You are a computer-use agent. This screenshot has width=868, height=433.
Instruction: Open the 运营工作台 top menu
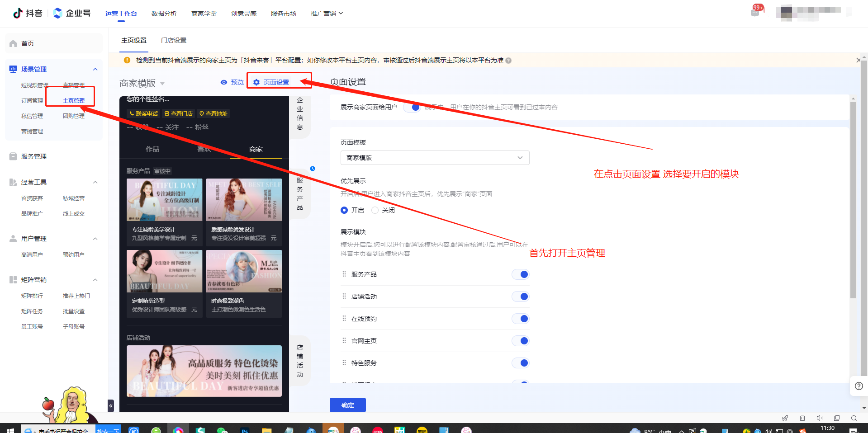pyautogui.click(x=121, y=14)
